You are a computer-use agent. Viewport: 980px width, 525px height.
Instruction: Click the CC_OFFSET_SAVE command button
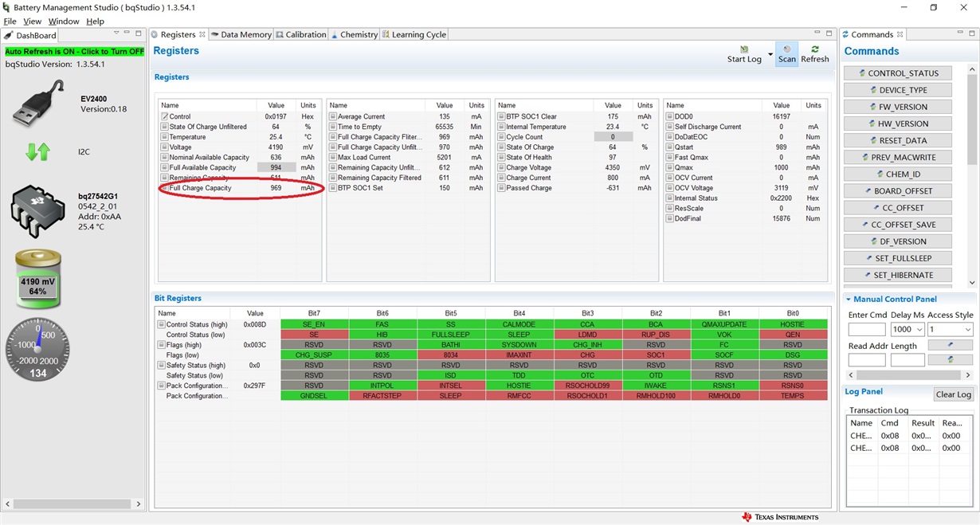898,225
